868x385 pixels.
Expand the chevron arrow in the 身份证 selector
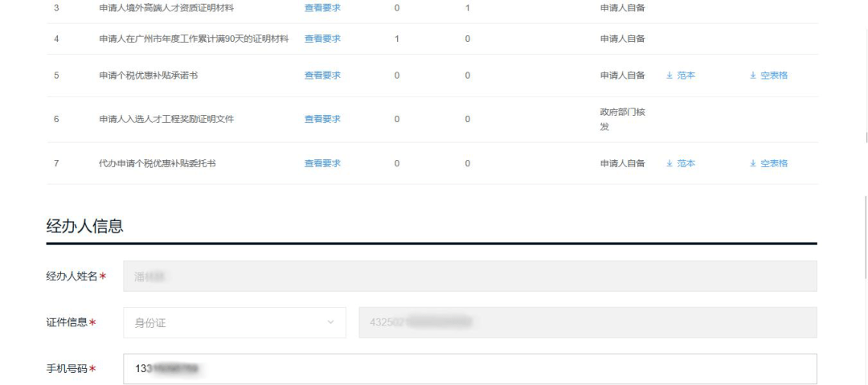click(x=330, y=323)
